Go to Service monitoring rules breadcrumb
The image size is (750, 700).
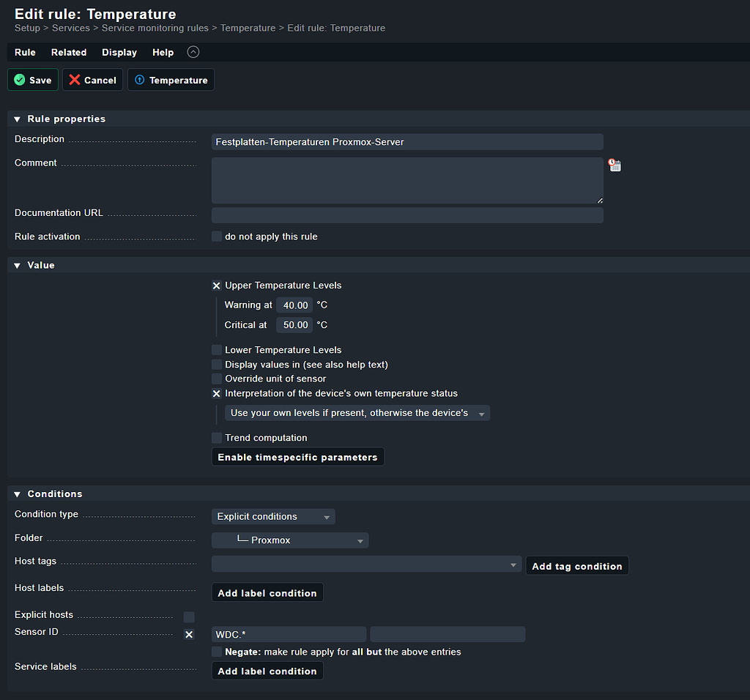point(155,28)
